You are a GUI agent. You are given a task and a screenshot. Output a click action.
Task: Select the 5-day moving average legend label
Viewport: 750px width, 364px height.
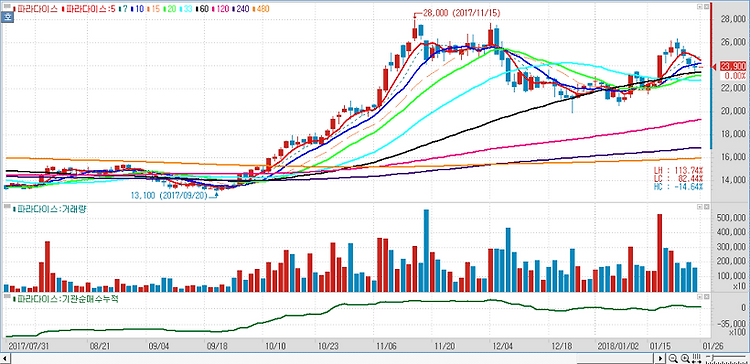(x=89, y=9)
